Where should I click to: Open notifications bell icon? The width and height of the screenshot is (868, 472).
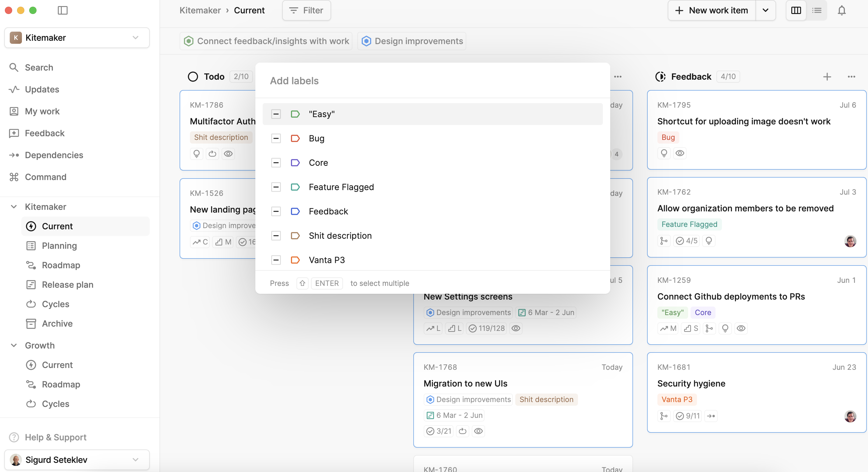(842, 10)
